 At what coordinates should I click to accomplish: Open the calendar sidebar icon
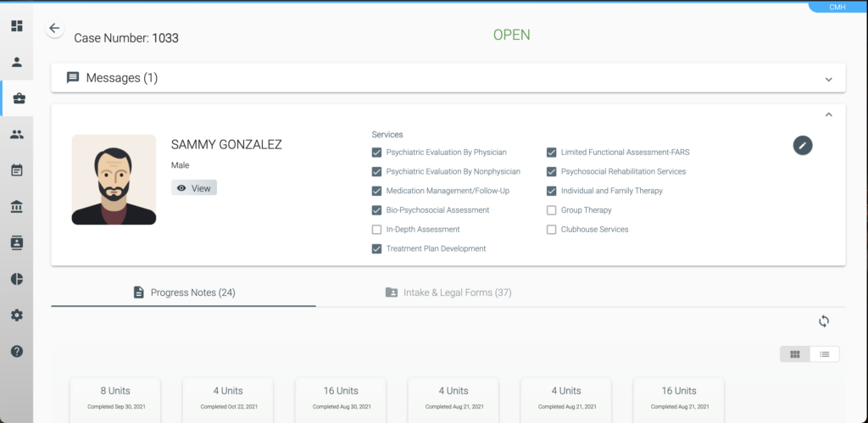click(16, 170)
